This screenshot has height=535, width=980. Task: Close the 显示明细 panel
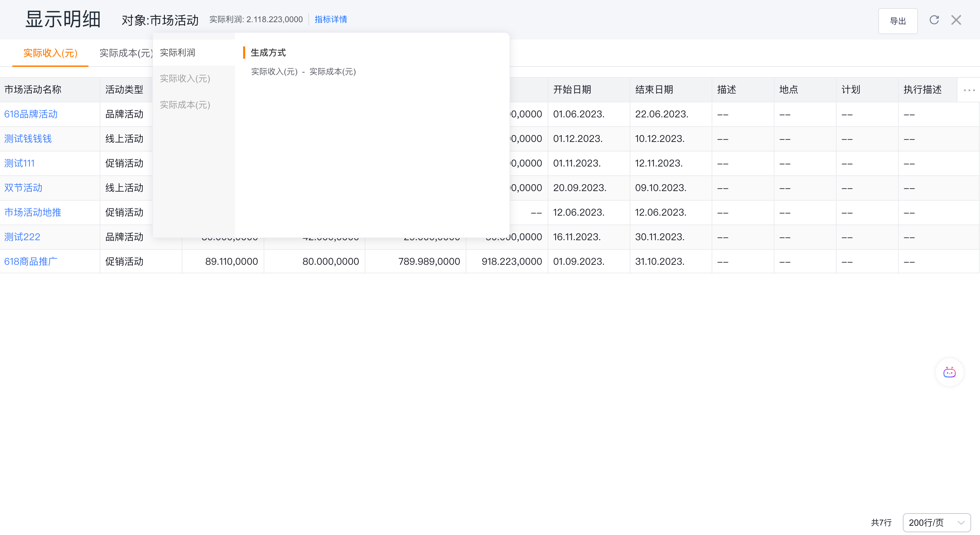coord(956,20)
